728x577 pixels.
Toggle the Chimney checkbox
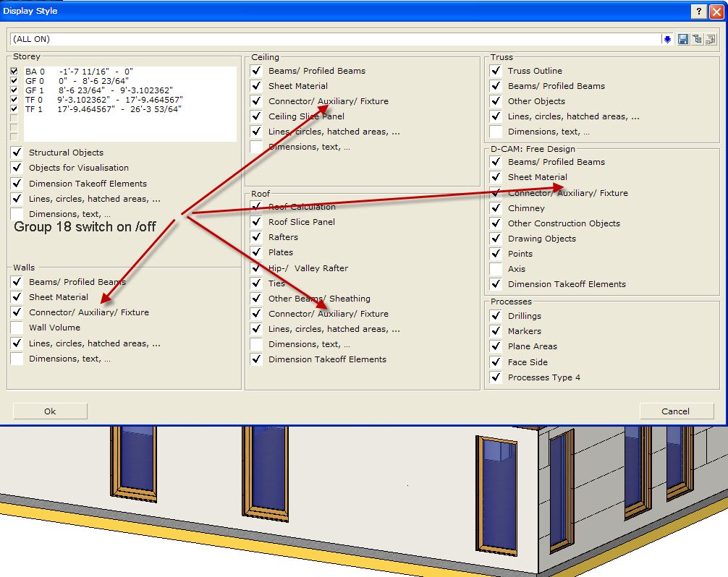coord(496,208)
